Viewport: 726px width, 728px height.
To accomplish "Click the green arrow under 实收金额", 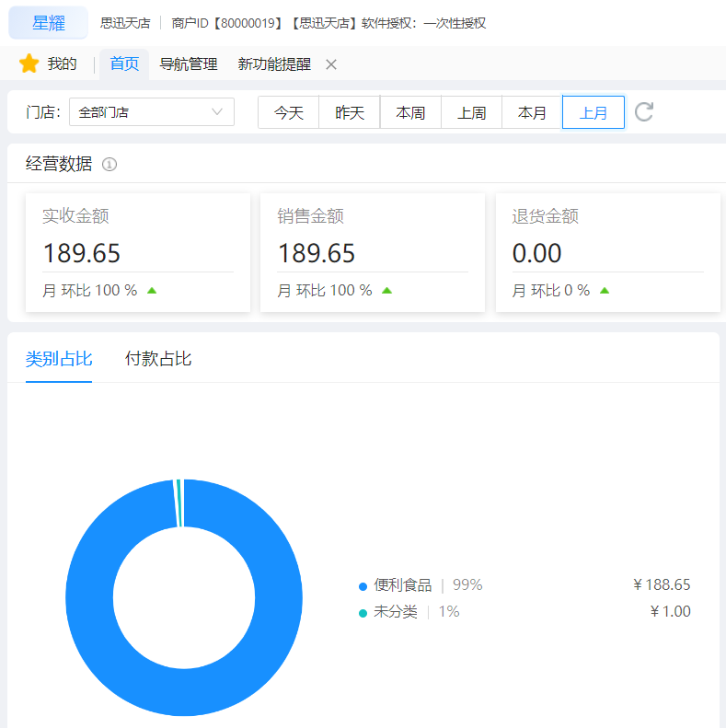I will click(152, 291).
